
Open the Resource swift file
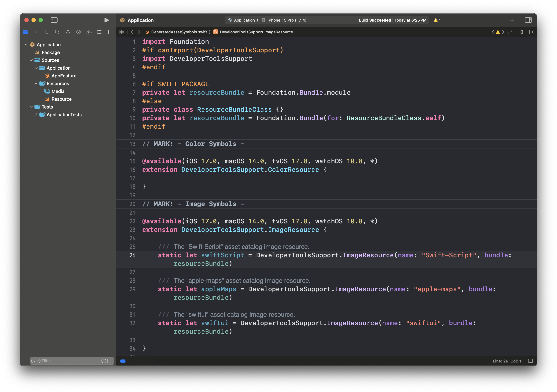61,99
